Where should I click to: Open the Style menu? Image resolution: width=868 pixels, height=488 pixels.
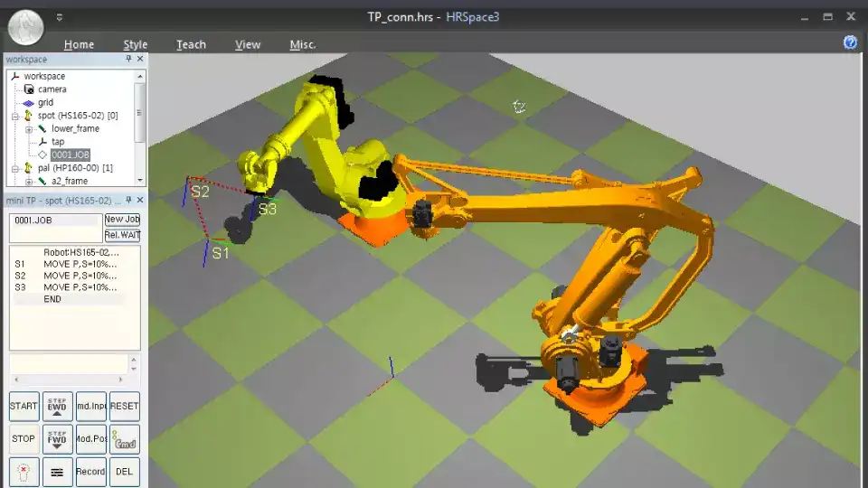tap(136, 44)
